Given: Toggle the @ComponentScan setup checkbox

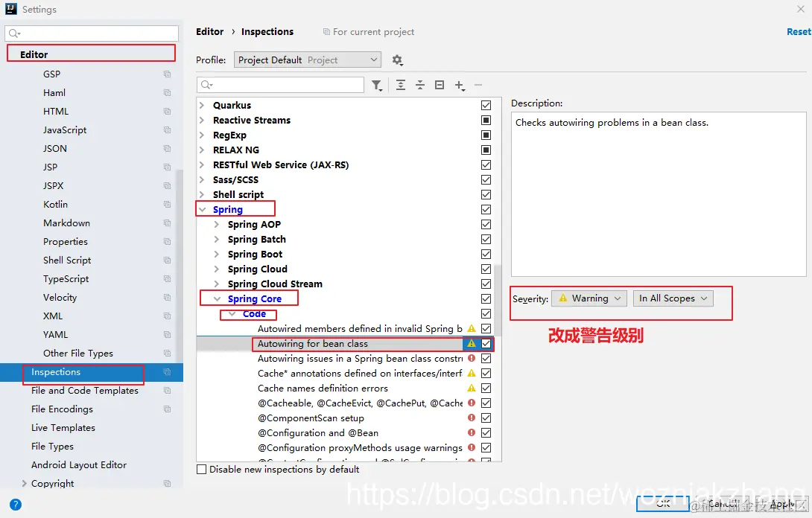Looking at the screenshot, I should 486,418.
